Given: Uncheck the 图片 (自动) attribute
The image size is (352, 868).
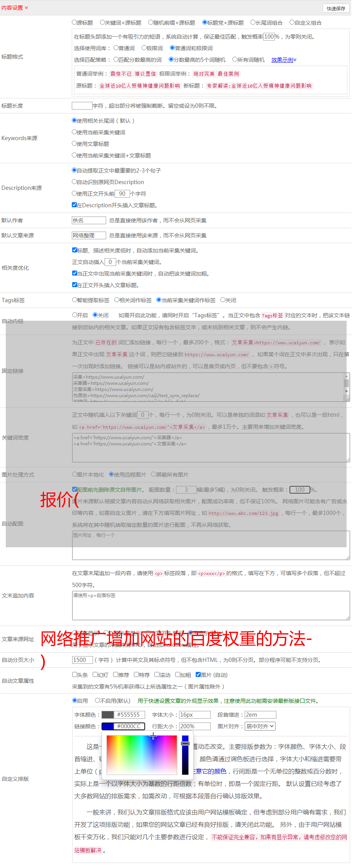Looking at the screenshot, I should click(x=198, y=675).
